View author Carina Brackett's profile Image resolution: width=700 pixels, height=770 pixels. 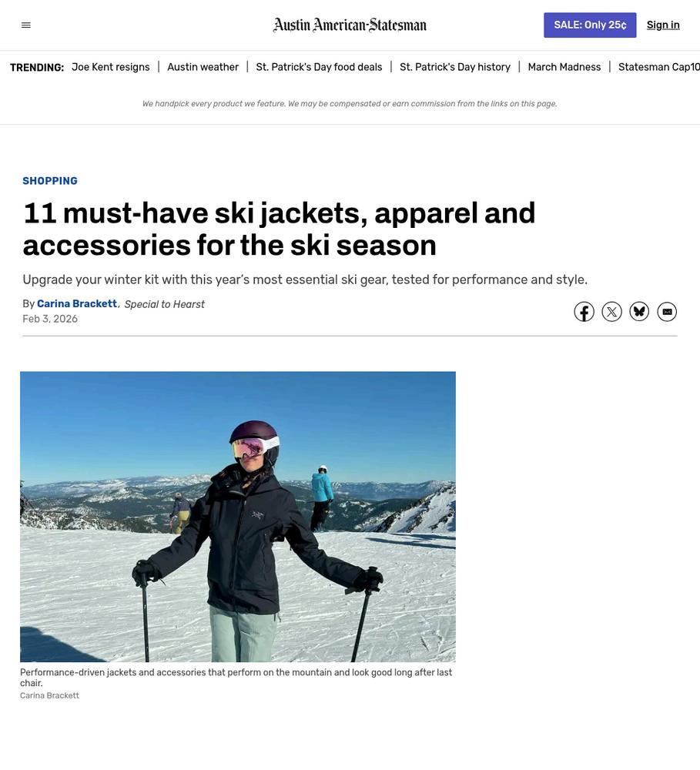(x=77, y=304)
